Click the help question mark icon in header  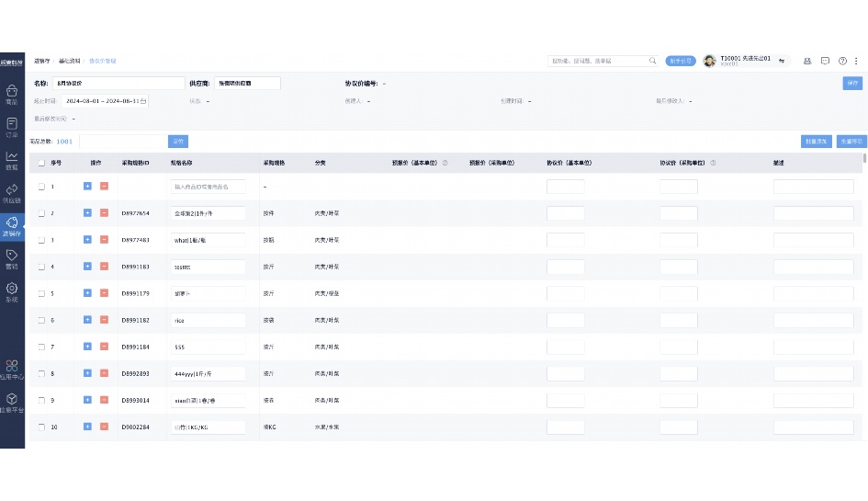click(x=842, y=61)
